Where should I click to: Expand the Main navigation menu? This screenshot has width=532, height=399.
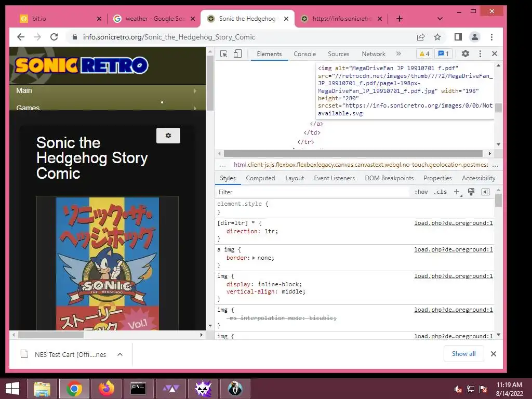pyautogui.click(x=107, y=90)
